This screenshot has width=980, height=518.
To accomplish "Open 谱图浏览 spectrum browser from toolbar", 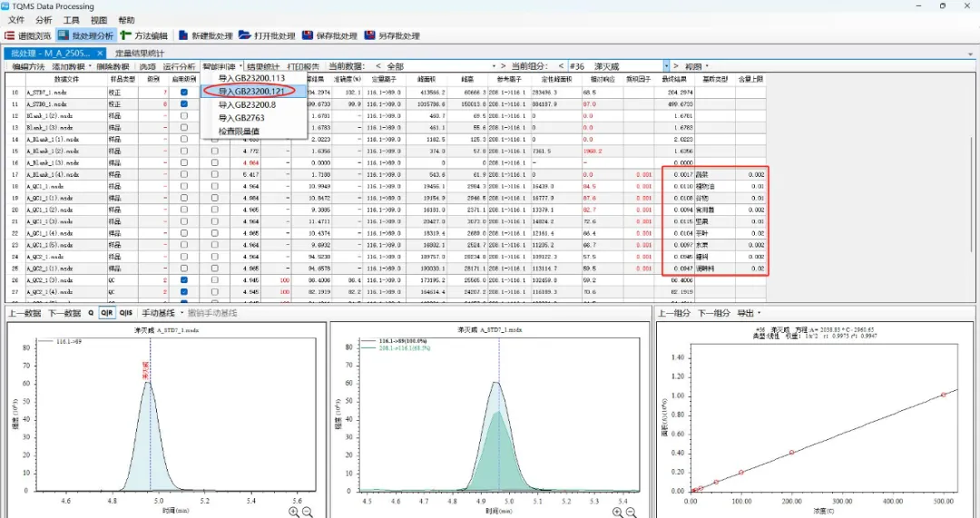I will click(28, 35).
